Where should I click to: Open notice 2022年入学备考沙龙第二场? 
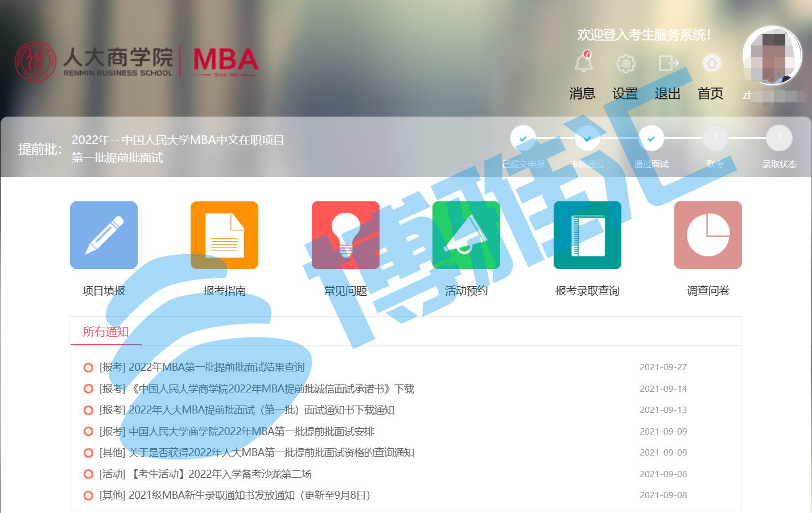pyautogui.click(x=205, y=474)
